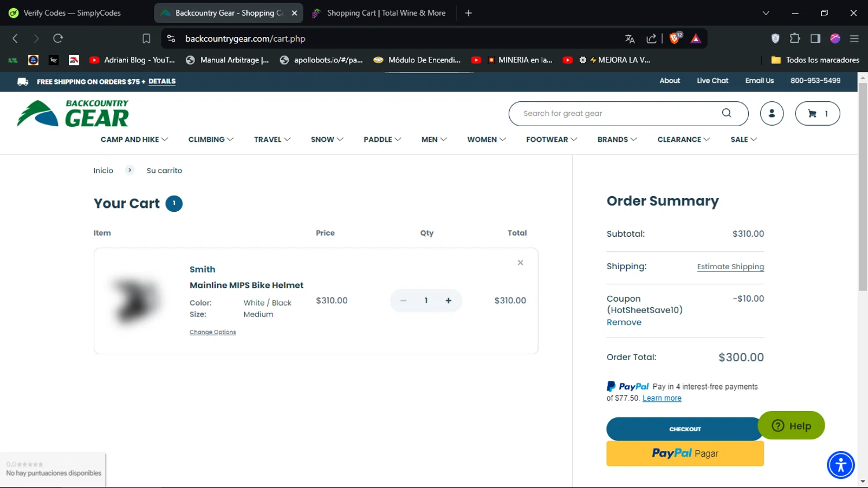Click the browser address bar URL
The height and width of the screenshot is (488, 868).
coord(245,39)
